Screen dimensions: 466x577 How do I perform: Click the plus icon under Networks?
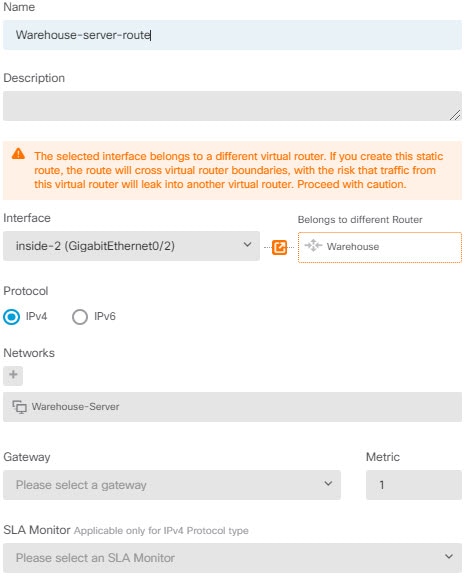[x=13, y=375]
